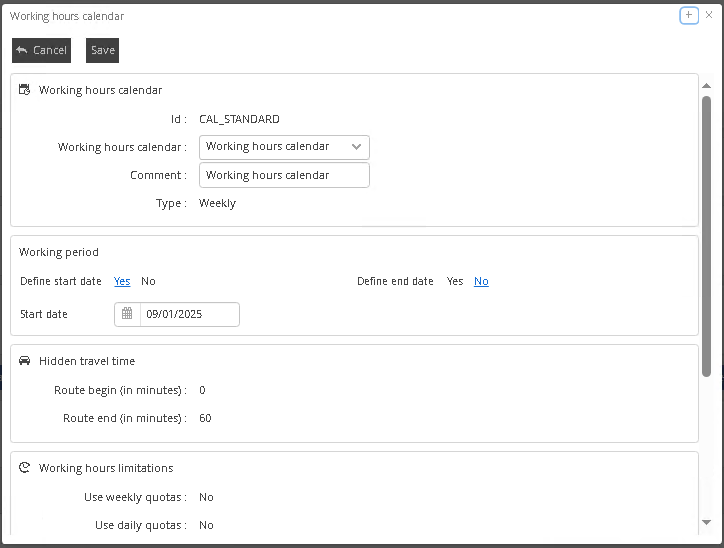The height and width of the screenshot is (548, 724).
Task: Click the Working period section heading
Action: (x=59, y=252)
